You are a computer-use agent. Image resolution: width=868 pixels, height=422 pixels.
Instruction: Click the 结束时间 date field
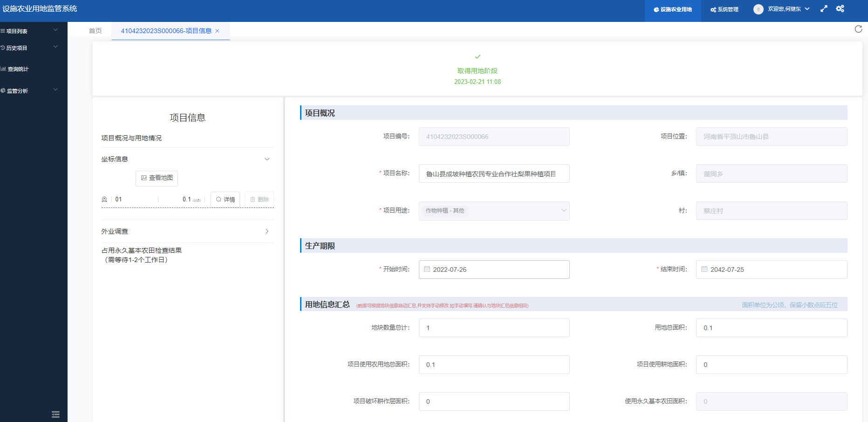pyautogui.click(x=772, y=270)
